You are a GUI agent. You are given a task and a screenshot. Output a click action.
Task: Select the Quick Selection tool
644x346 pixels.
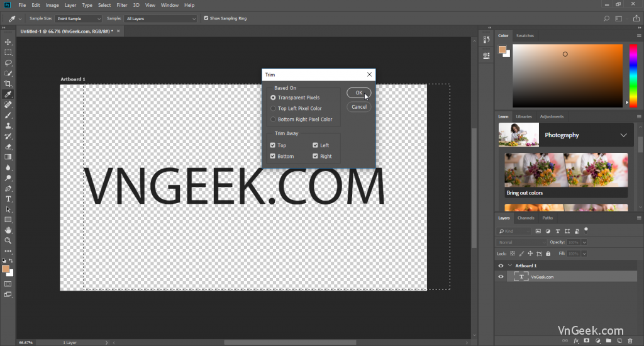coord(8,73)
